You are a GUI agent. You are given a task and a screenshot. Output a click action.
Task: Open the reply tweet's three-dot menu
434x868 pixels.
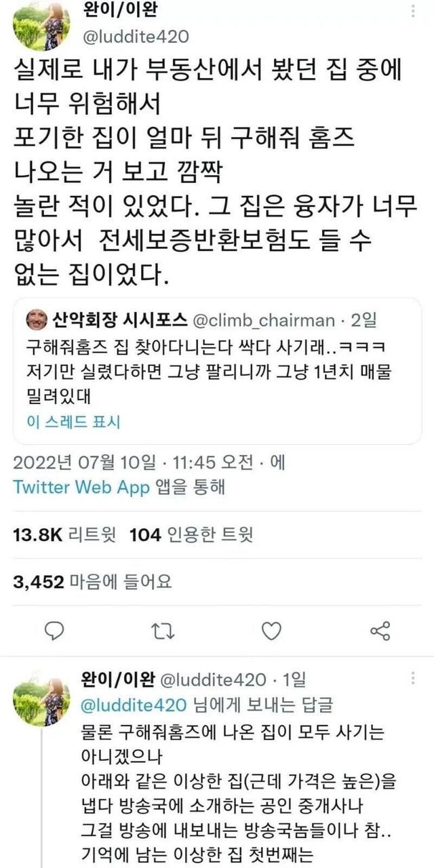tap(414, 678)
